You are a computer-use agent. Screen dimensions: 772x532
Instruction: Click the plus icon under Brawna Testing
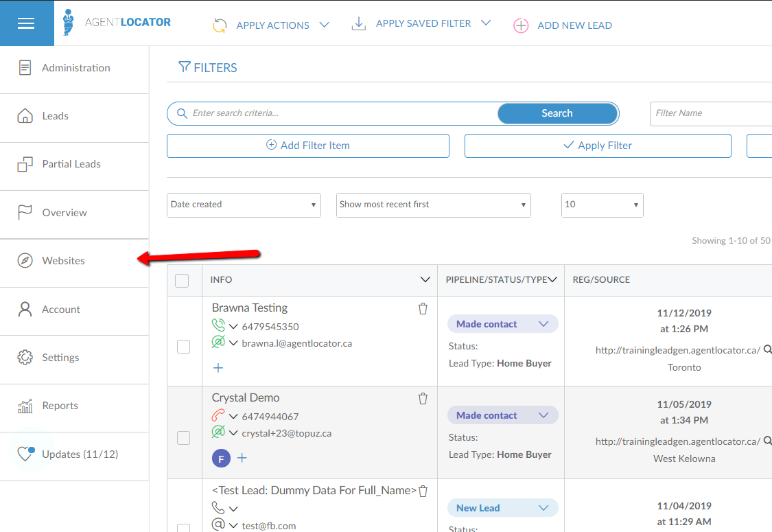[x=218, y=368]
